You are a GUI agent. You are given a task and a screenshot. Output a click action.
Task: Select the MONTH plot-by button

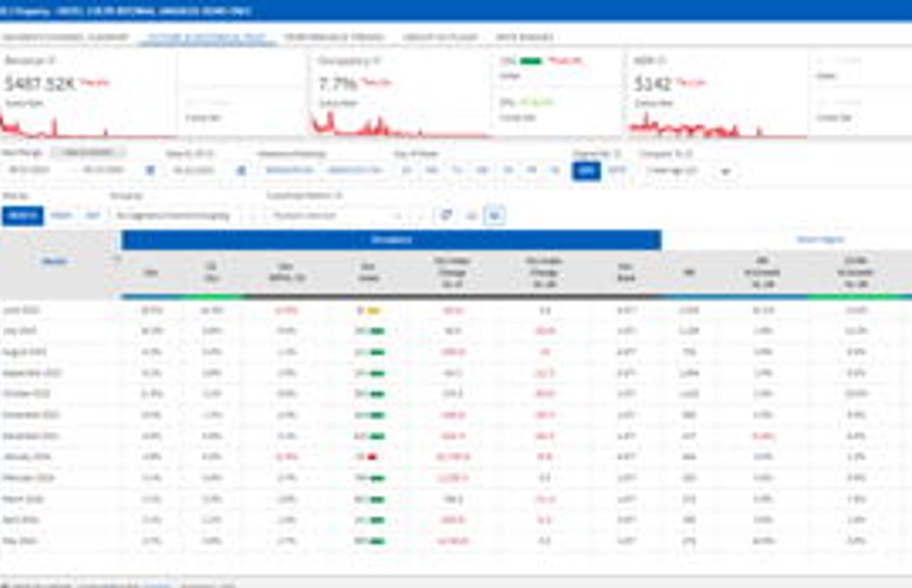coord(22,215)
